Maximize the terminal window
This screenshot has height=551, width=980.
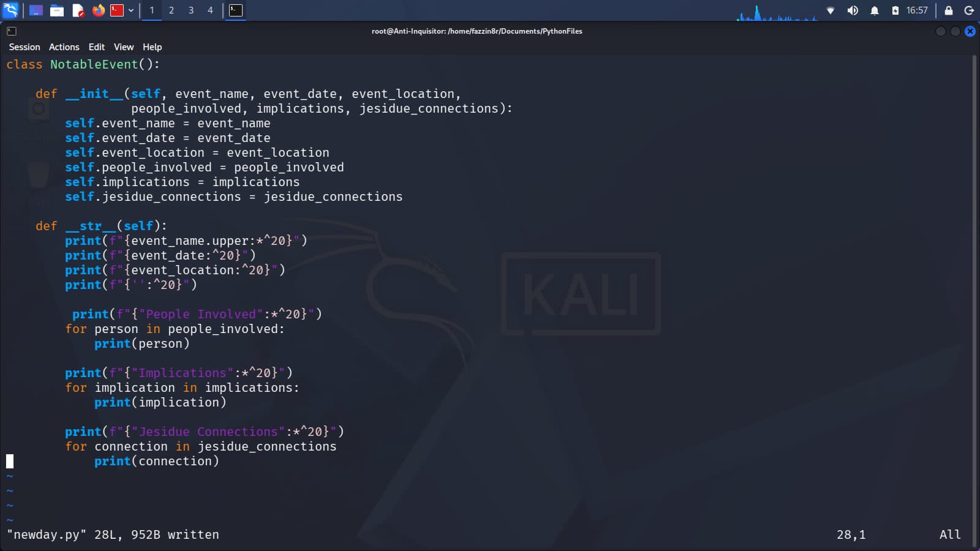[956, 31]
